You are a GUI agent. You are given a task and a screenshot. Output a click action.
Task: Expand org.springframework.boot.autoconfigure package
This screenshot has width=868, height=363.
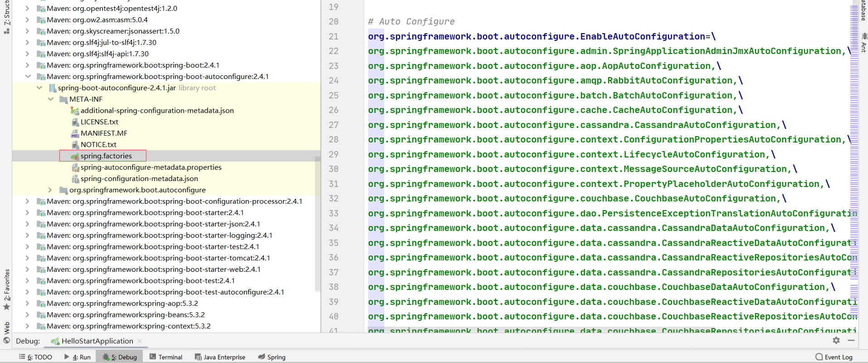point(51,190)
